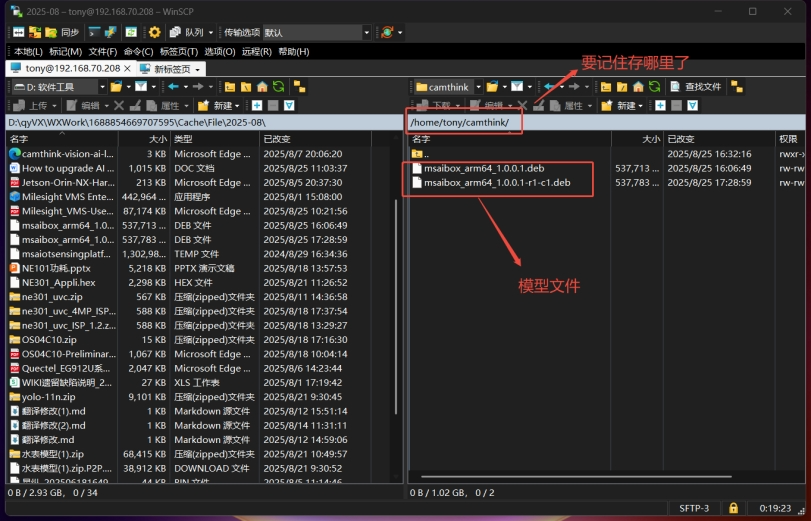Expand the queue (队列) dropdown arrow

[210, 32]
